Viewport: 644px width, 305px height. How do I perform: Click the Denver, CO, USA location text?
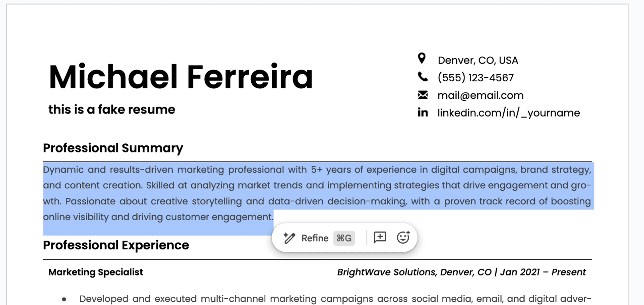pyautogui.click(x=478, y=60)
